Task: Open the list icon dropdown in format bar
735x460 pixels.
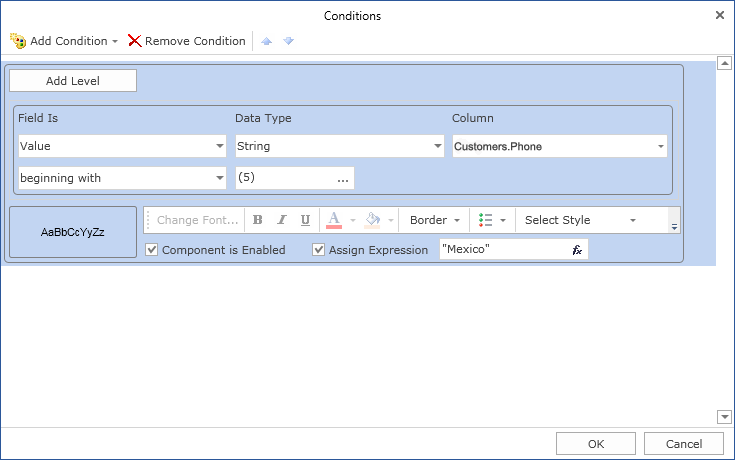Action: tap(493, 220)
